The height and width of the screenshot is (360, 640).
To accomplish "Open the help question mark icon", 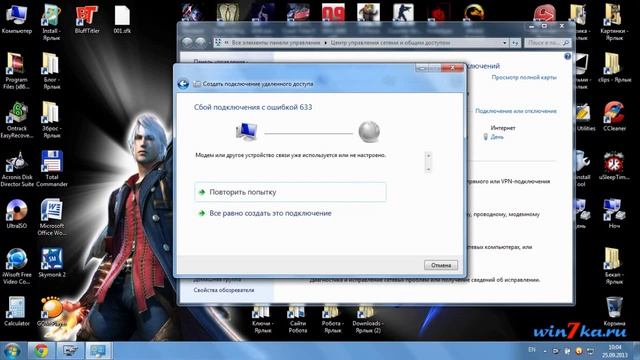I will point(567,57).
